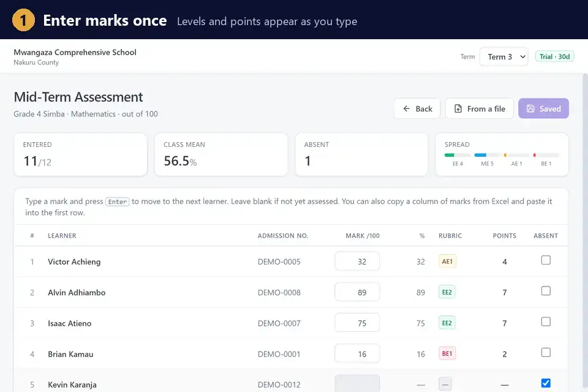The image size is (588, 392).
Task: Click the Back button
Action: tap(417, 109)
